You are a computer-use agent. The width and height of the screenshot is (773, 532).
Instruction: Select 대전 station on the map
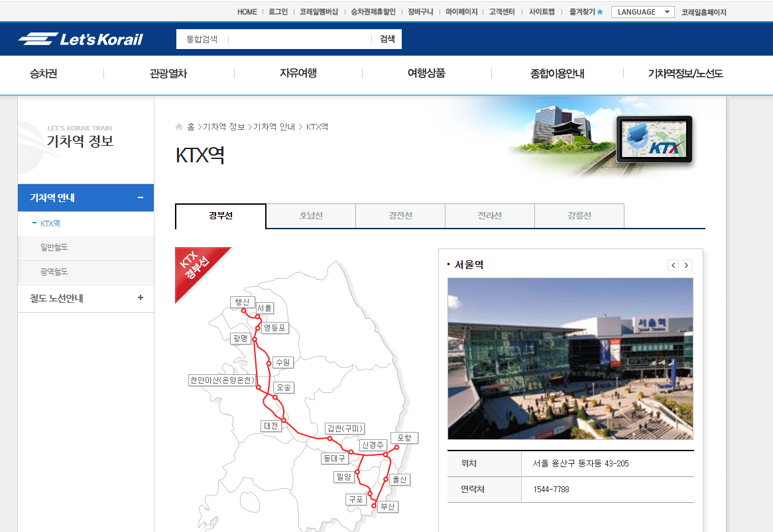pos(271,425)
